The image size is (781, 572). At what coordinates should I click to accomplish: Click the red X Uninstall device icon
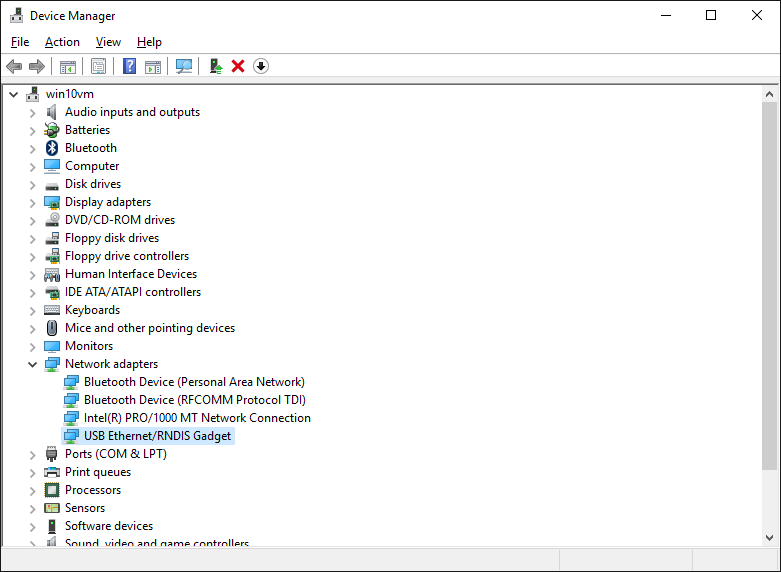[x=238, y=66]
